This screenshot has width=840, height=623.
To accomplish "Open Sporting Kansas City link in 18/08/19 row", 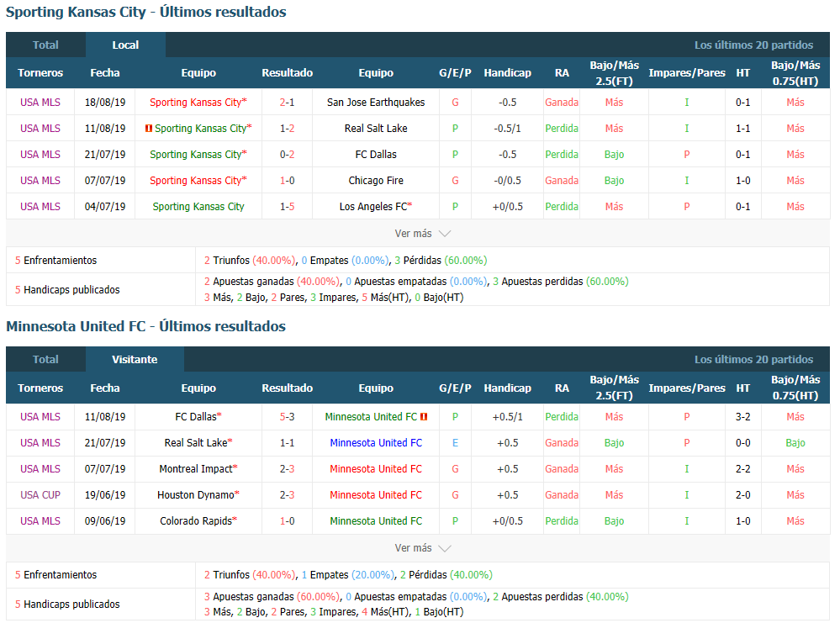I will point(198,103).
